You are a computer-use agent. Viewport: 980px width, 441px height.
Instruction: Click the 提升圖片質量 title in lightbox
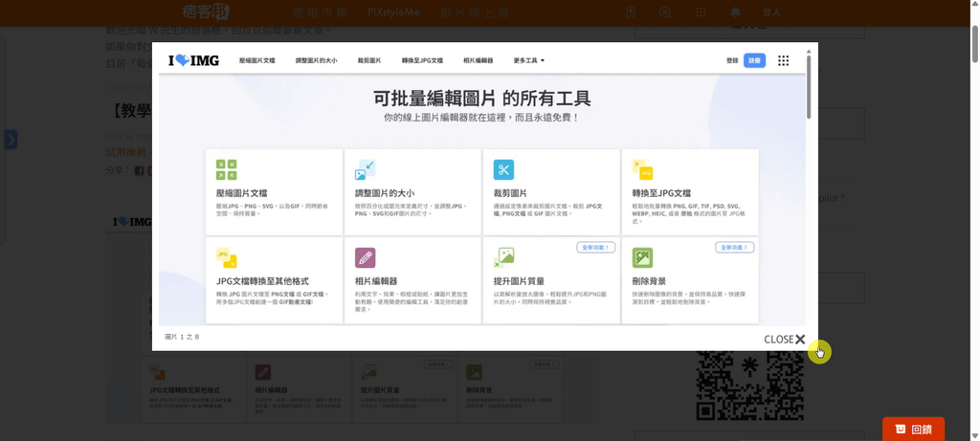pos(519,281)
